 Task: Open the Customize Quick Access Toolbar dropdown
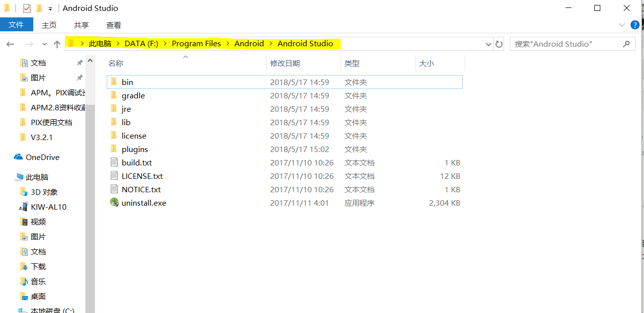pos(50,9)
